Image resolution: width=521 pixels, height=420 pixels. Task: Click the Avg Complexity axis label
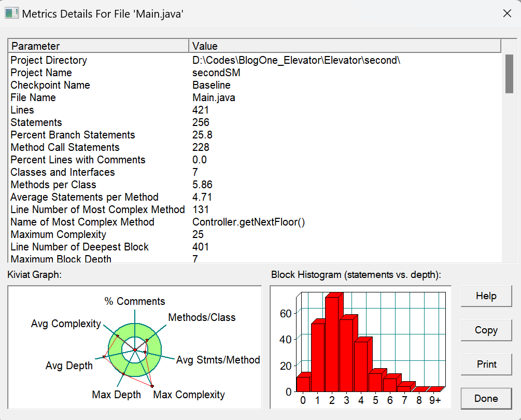coord(66,324)
